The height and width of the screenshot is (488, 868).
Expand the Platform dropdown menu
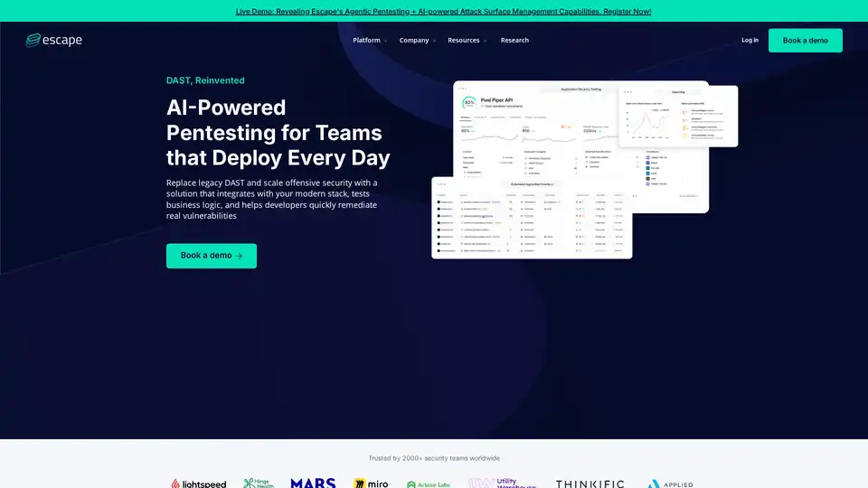(x=370, y=41)
